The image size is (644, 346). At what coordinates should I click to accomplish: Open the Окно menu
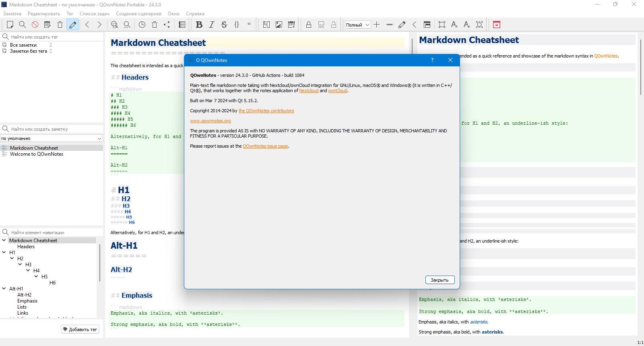[x=173, y=14]
